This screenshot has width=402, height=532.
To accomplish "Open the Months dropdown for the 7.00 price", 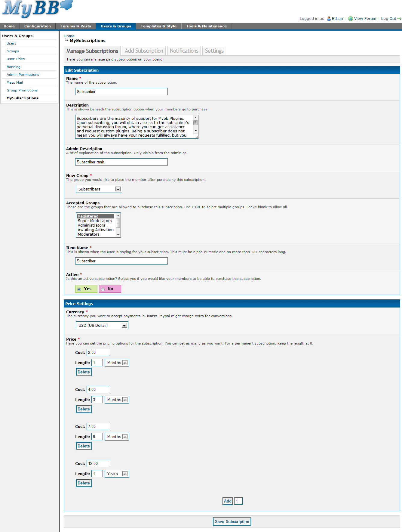I will [117, 437].
